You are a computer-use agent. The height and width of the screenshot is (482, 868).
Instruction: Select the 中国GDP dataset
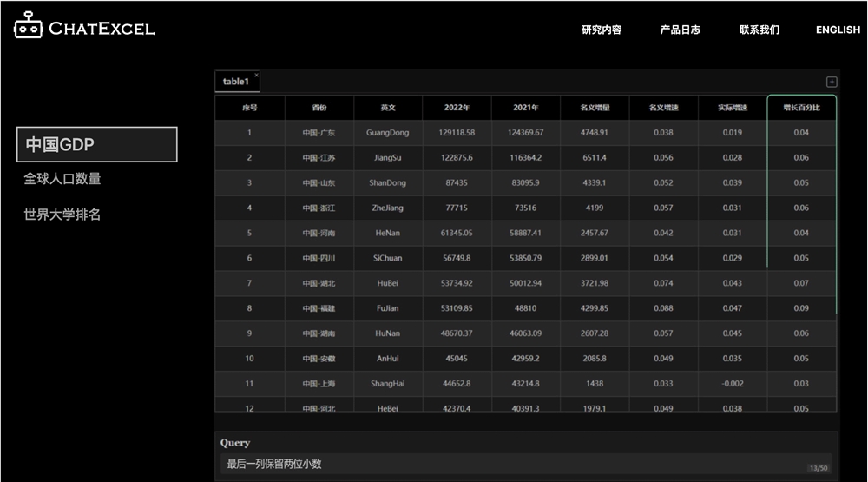96,144
